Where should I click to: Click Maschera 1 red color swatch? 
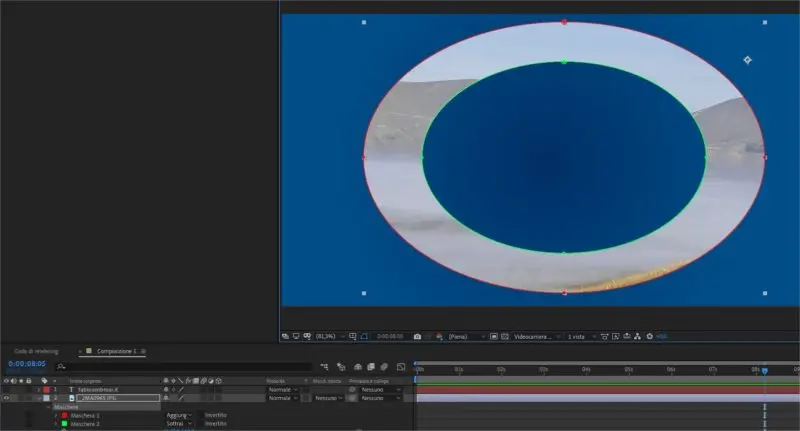(64, 415)
